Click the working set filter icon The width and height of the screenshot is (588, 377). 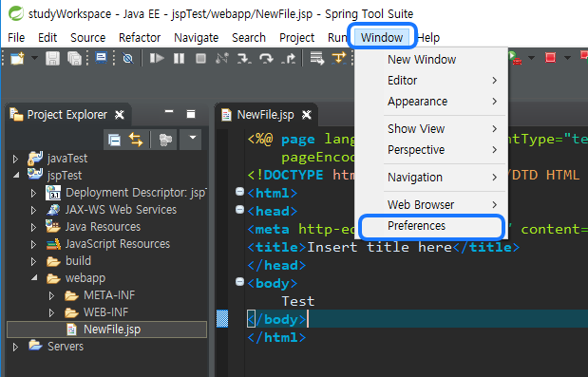pos(165,140)
